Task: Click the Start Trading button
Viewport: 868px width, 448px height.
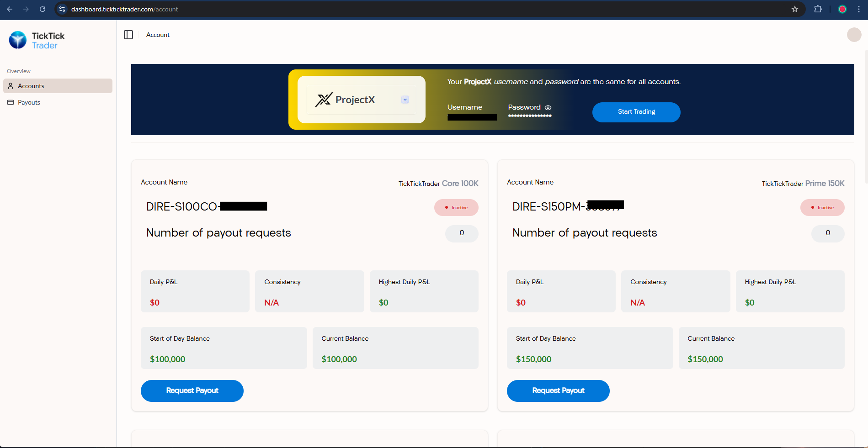Action: [x=636, y=112]
